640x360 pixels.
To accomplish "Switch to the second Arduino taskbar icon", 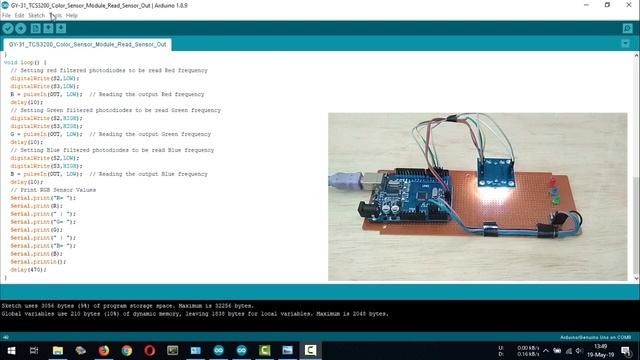I will tap(242, 351).
